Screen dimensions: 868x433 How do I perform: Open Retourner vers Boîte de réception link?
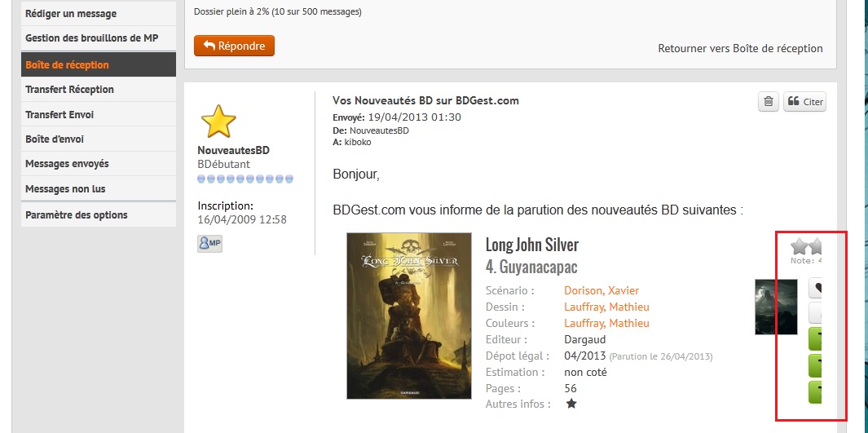click(x=740, y=48)
